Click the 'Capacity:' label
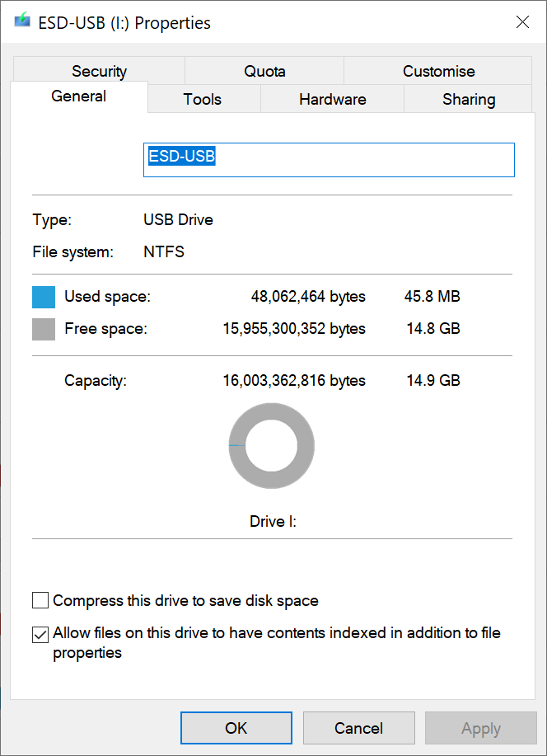 pyautogui.click(x=96, y=381)
